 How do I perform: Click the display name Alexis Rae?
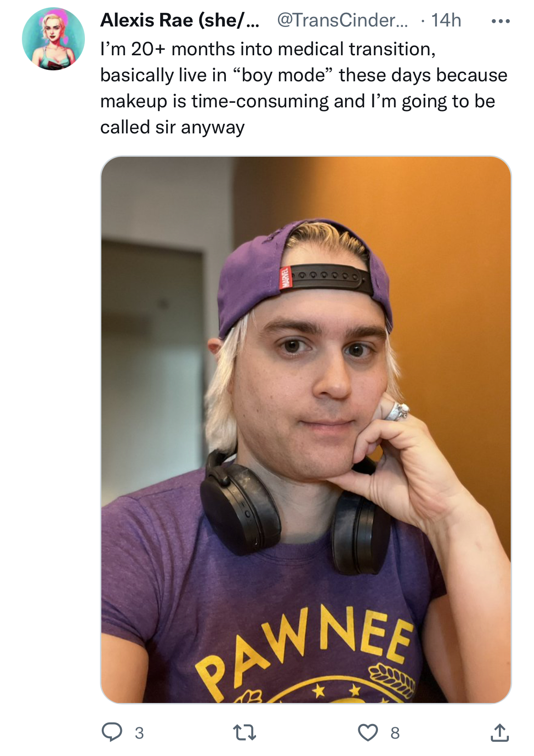(180, 20)
